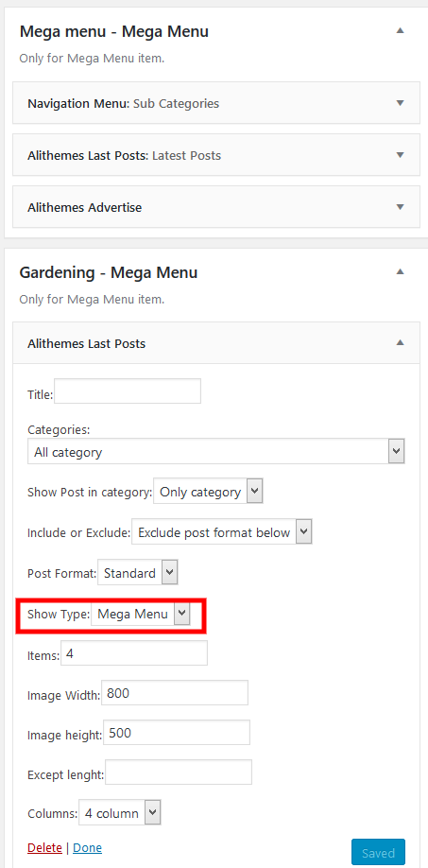Screen dimensions: 428x868
Task: Click the Done link
Action: (x=87, y=847)
